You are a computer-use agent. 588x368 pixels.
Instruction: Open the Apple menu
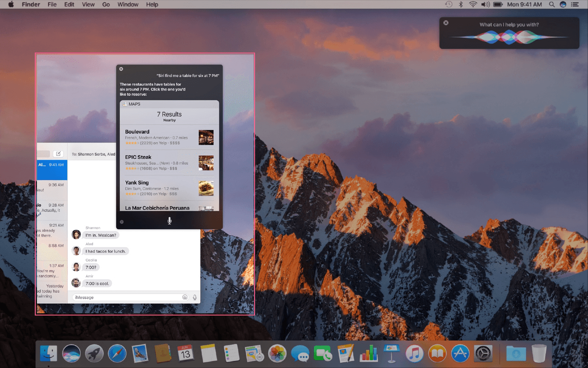click(x=11, y=4)
